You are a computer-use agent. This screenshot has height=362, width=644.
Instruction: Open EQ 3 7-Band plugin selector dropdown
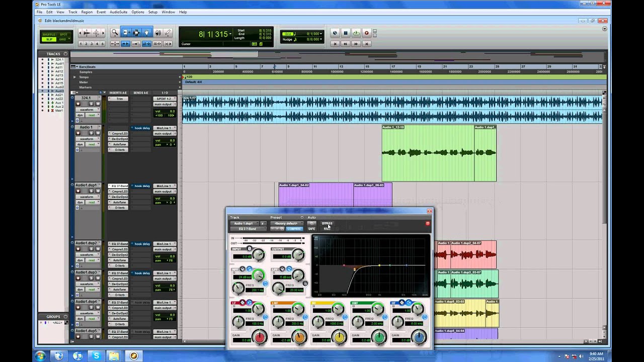[x=249, y=229]
